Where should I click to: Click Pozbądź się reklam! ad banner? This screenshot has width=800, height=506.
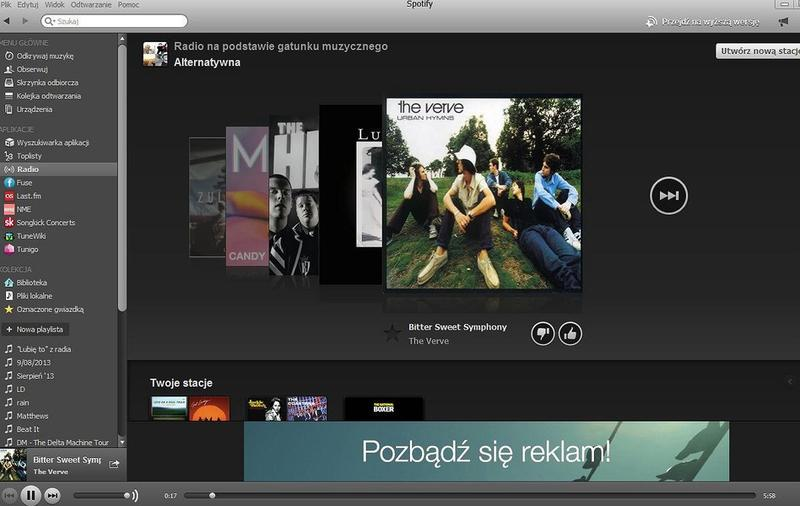486,451
